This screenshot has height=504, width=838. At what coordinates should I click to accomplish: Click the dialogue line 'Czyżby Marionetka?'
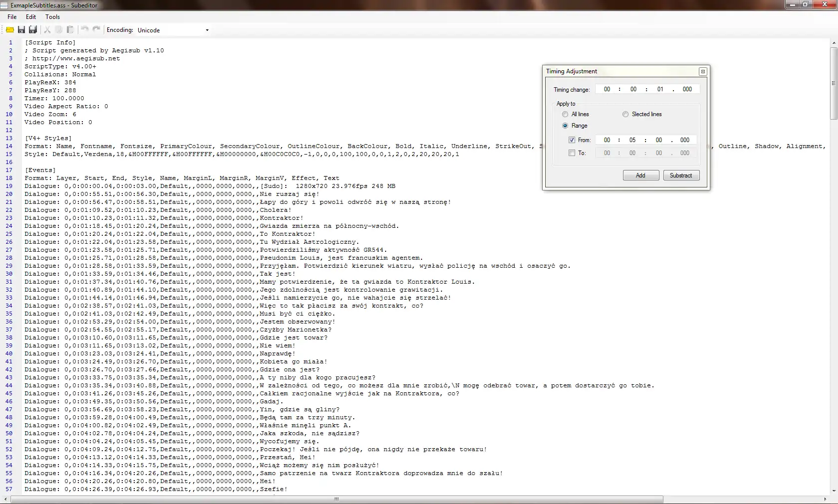coord(178,330)
